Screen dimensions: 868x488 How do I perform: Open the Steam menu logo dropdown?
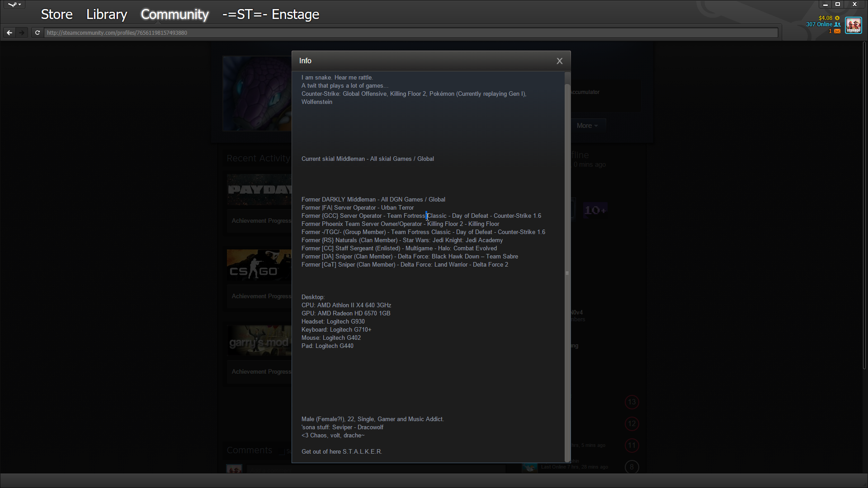click(x=14, y=5)
